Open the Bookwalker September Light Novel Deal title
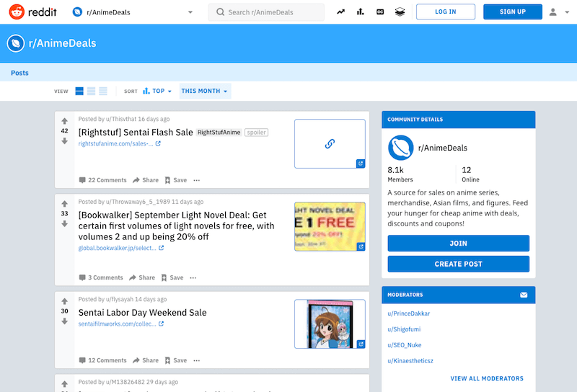Image resolution: width=577 pixels, height=392 pixels. point(176,226)
